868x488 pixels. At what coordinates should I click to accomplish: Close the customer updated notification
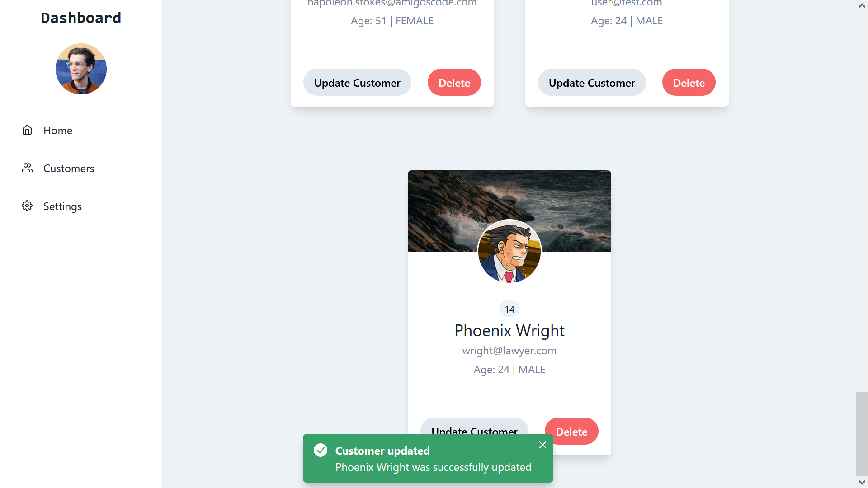pos(542,445)
